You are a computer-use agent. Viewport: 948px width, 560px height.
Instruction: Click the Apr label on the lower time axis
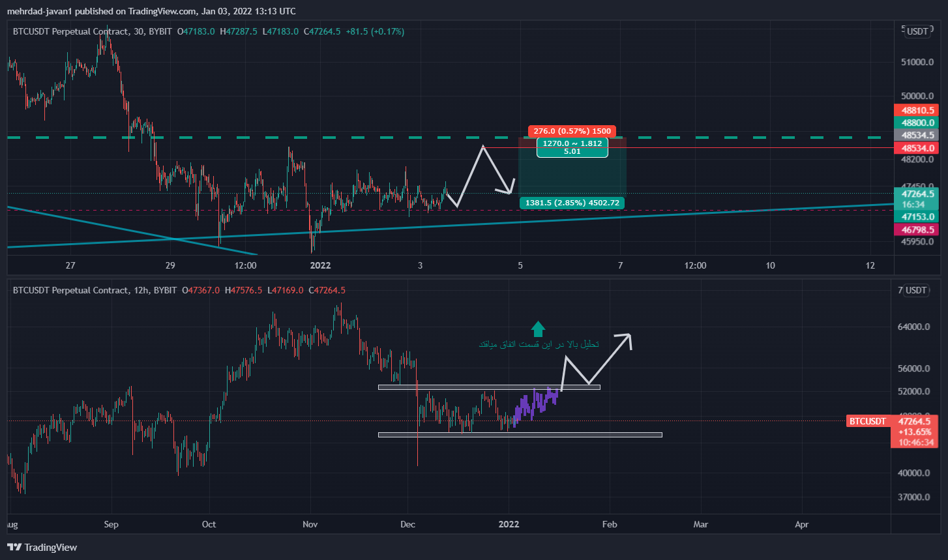click(x=802, y=524)
